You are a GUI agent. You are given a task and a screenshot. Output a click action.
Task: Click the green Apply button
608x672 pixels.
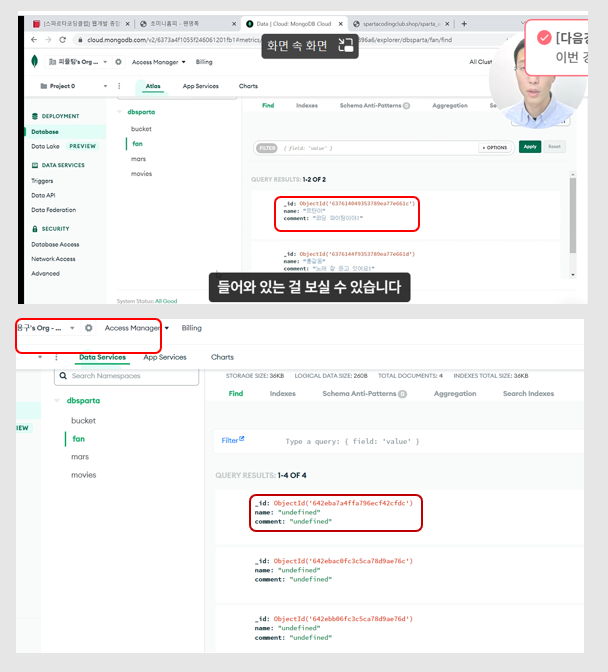(x=530, y=147)
